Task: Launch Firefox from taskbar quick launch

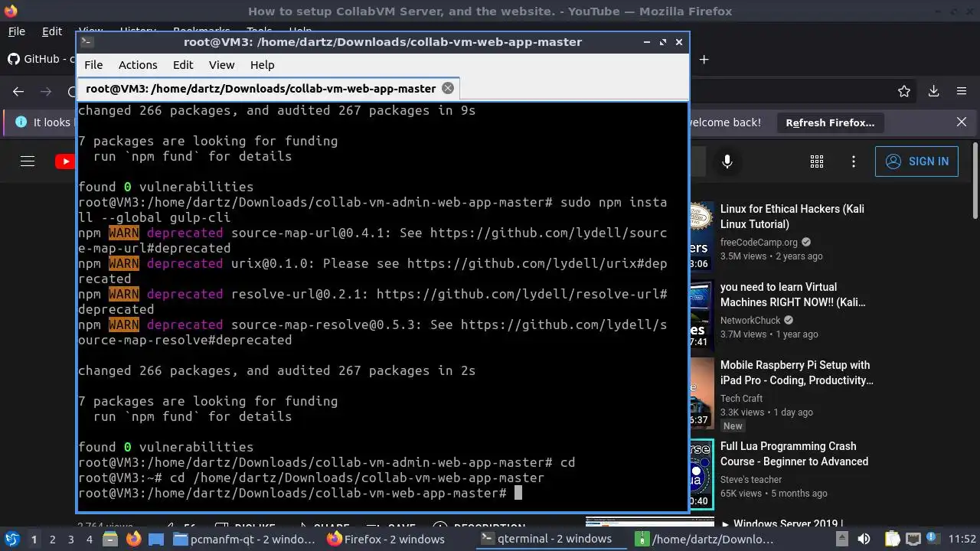Action: (134, 540)
